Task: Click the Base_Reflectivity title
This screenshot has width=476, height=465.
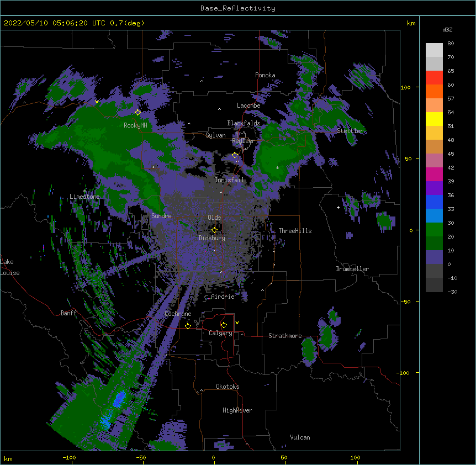Action: (x=238, y=8)
